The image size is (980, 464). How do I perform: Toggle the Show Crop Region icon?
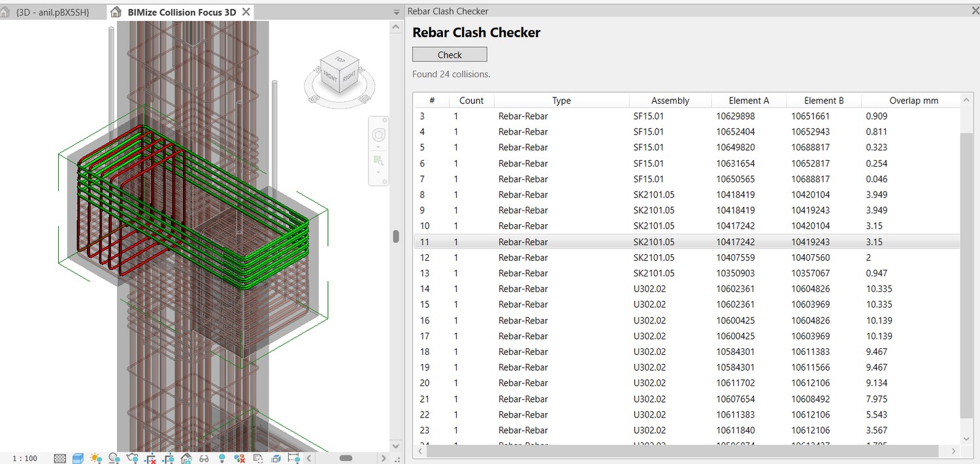tap(168, 458)
